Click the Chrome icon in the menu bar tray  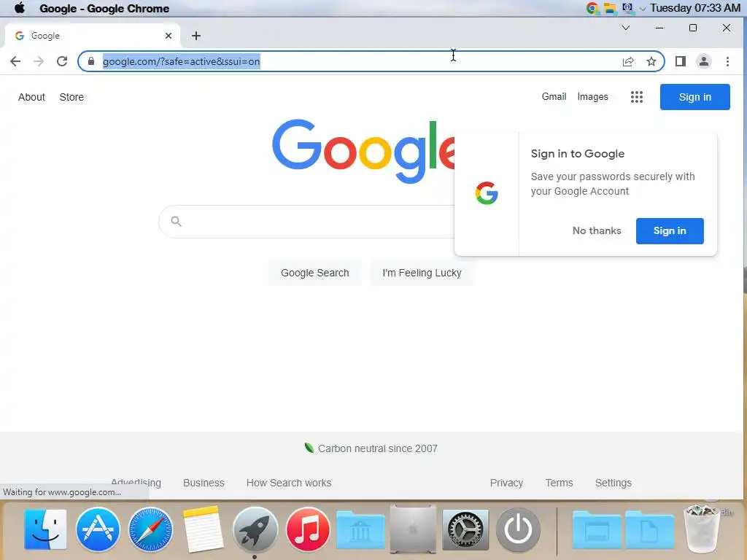[x=592, y=8]
